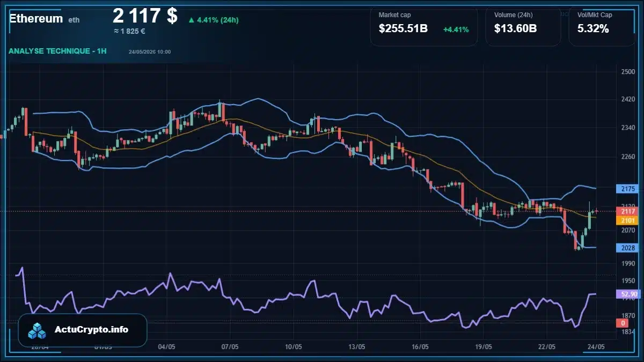Click the 2175 upper band price tag
644x362 pixels.
pos(628,189)
